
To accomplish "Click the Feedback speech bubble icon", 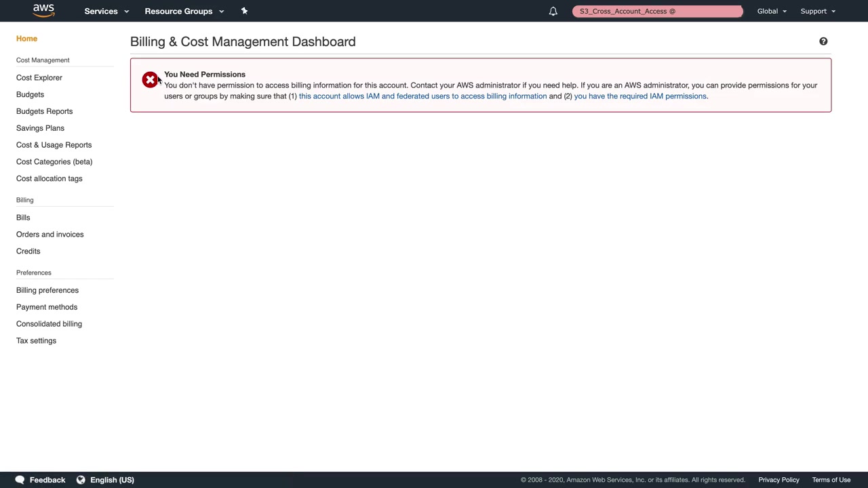I will tap(20, 480).
